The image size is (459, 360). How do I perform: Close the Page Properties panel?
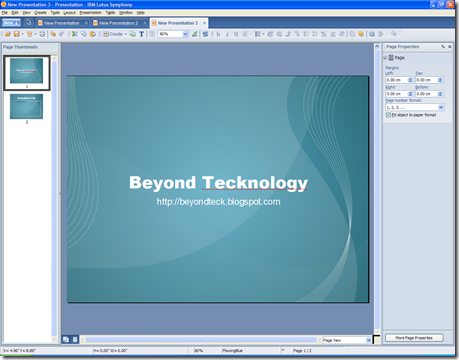(449, 47)
